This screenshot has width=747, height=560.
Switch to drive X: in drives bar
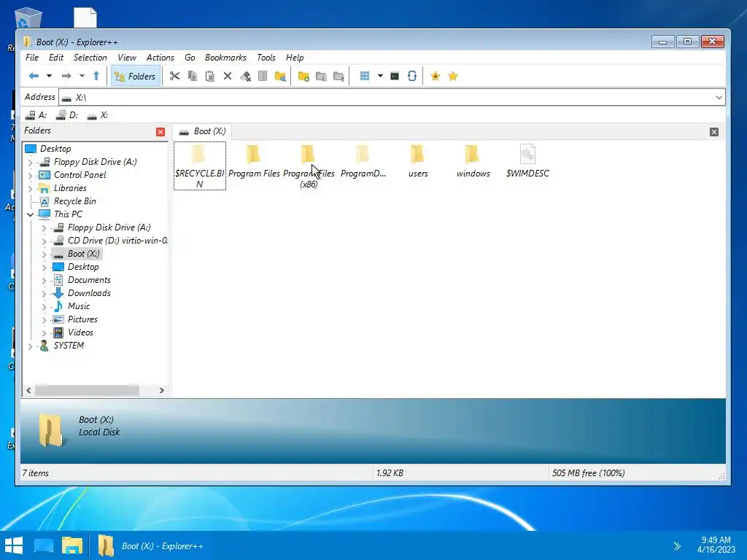tap(98, 115)
